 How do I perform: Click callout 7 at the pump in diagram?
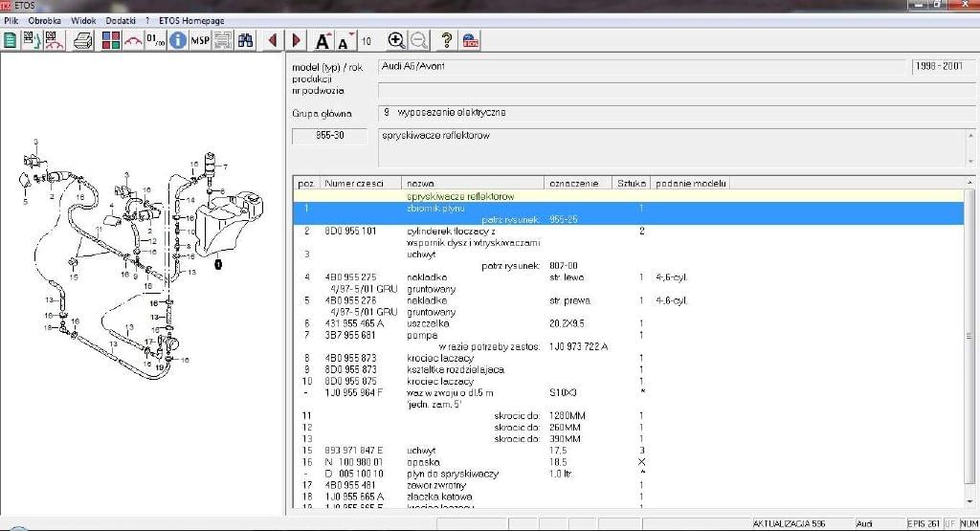[225, 166]
